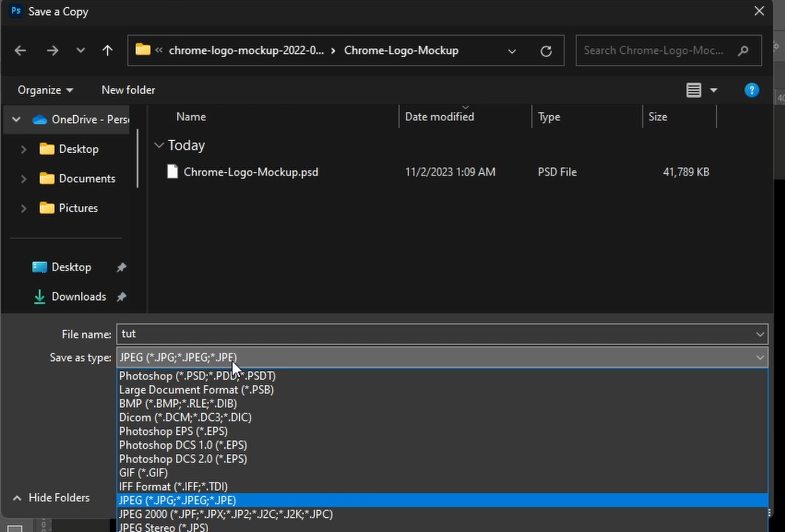Select Documents folder in sidebar

pyautogui.click(x=77, y=179)
